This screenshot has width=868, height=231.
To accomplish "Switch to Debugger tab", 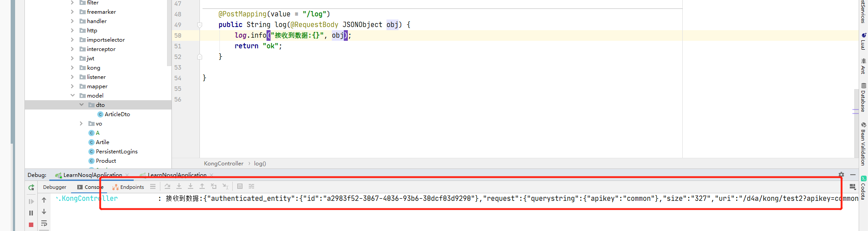I will coord(55,187).
